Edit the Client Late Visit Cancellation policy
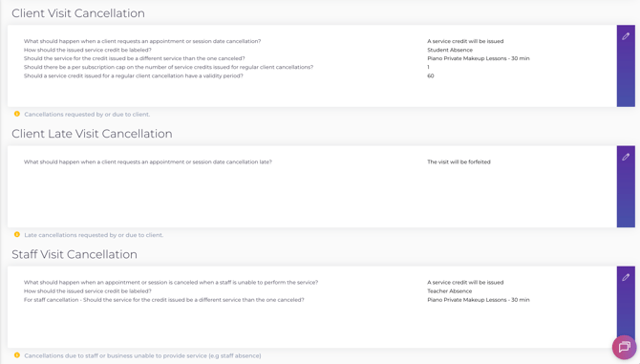 626,186
